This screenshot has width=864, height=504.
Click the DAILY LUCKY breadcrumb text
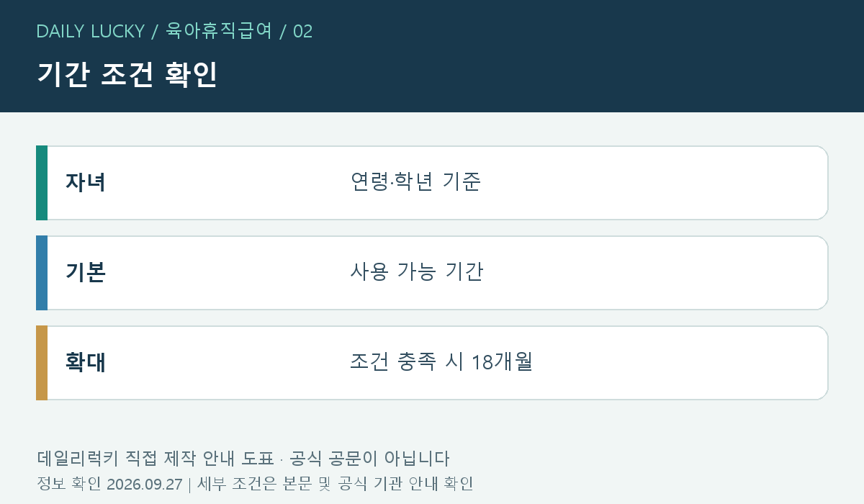pyautogui.click(x=91, y=31)
